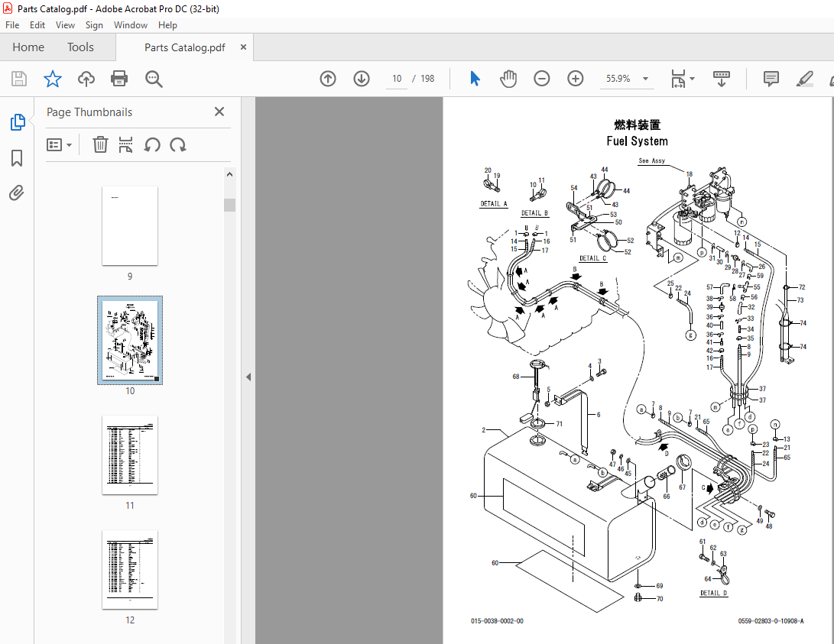Print the document

[119, 79]
